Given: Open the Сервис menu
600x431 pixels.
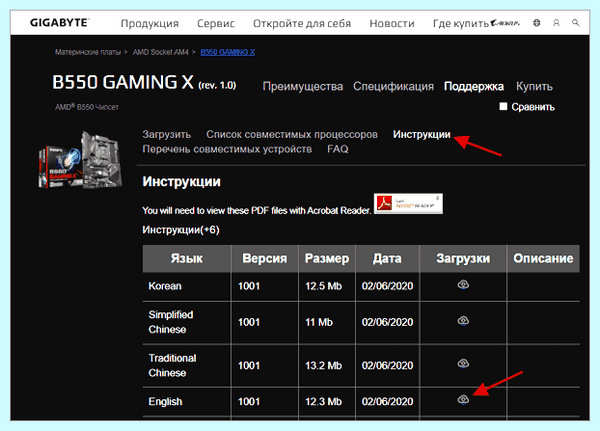Looking at the screenshot, I should point(216,23).
